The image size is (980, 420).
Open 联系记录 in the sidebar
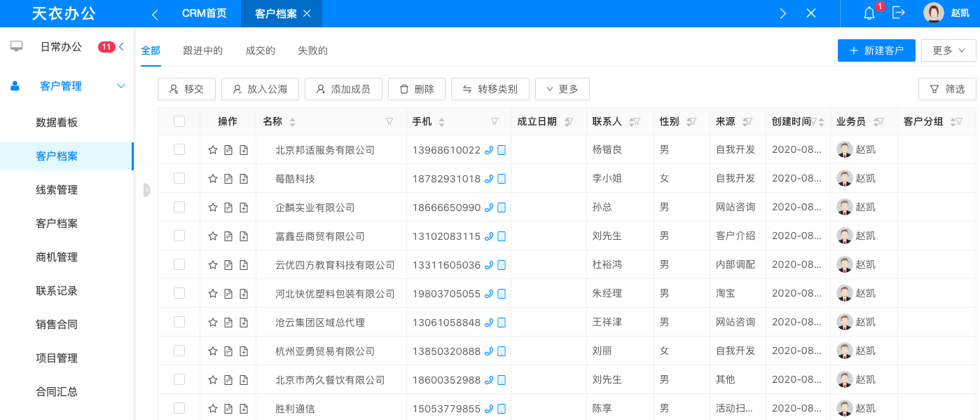pyautogui.click(x=57, y=291)
